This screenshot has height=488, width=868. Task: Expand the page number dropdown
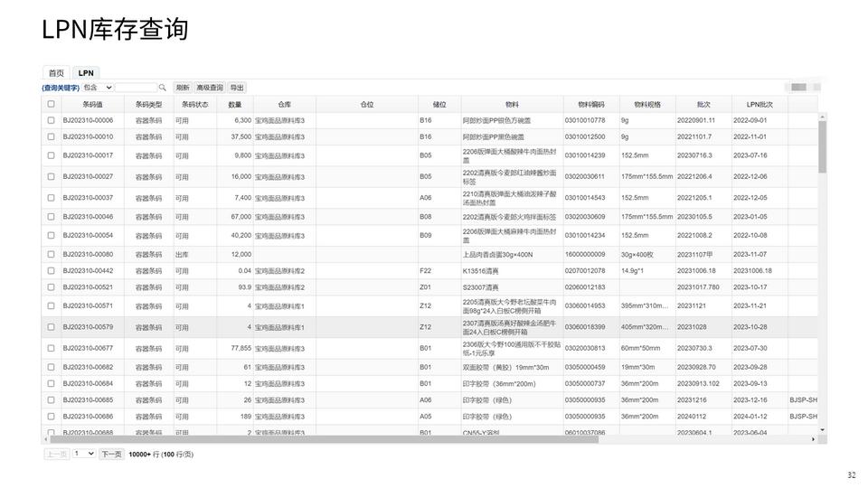tap(83, 454)
